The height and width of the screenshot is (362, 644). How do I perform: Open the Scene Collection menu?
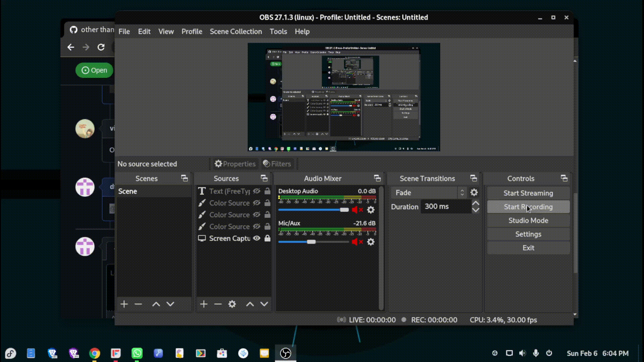click(x=235, y=32)
